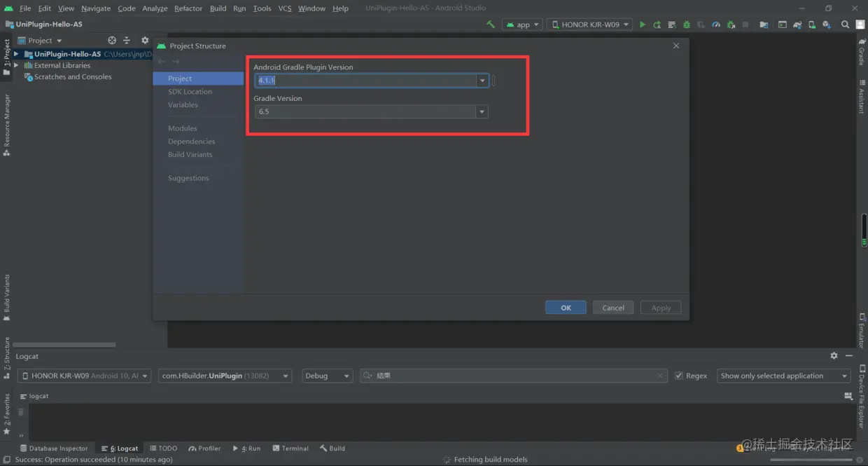Open the VCS menu
Screen dimensions: 868x466
coord(285,8)
